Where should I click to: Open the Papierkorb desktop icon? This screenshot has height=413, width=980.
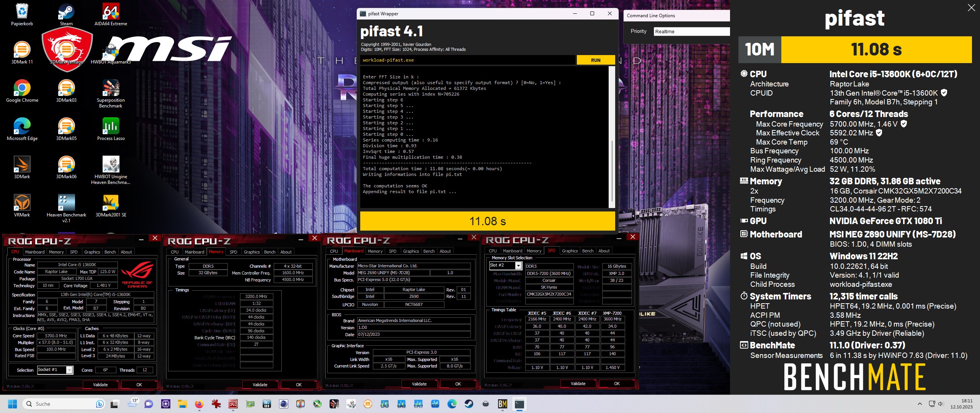22,15
